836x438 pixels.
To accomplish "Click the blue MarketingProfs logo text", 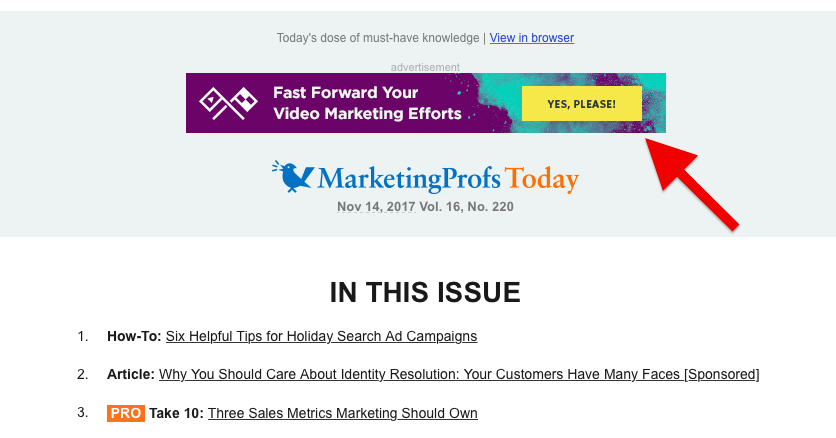I will (x=409, y=179).
